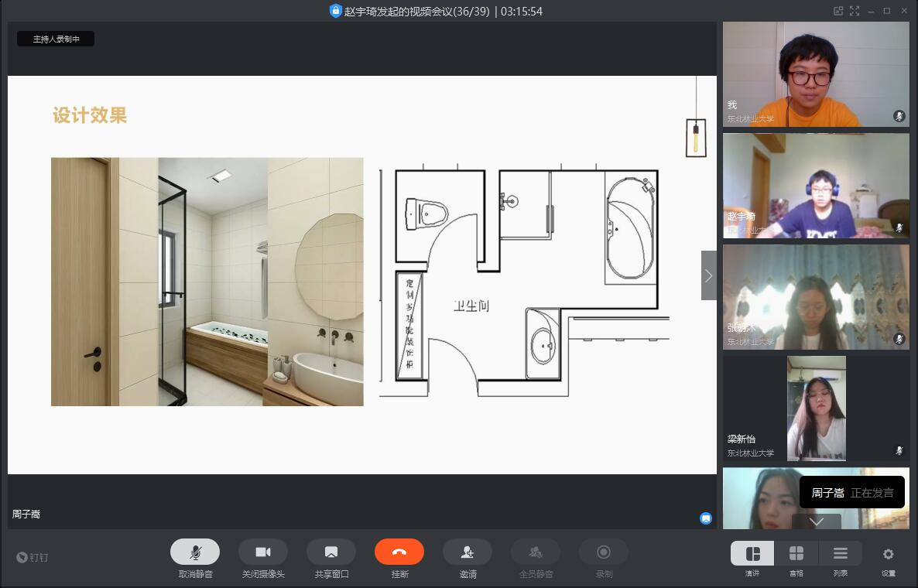Click the security lock shield icon

[x=335, y=11]
